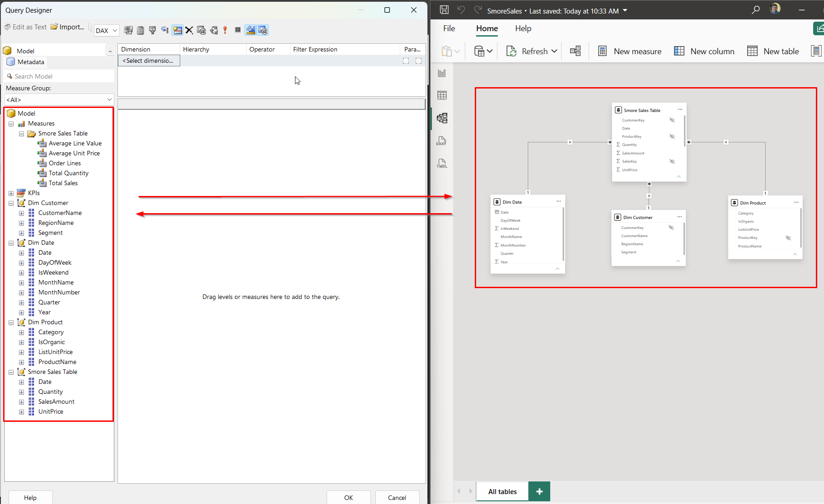Open more options on Dim Date card
824x504 pixels.
[559, 201]
